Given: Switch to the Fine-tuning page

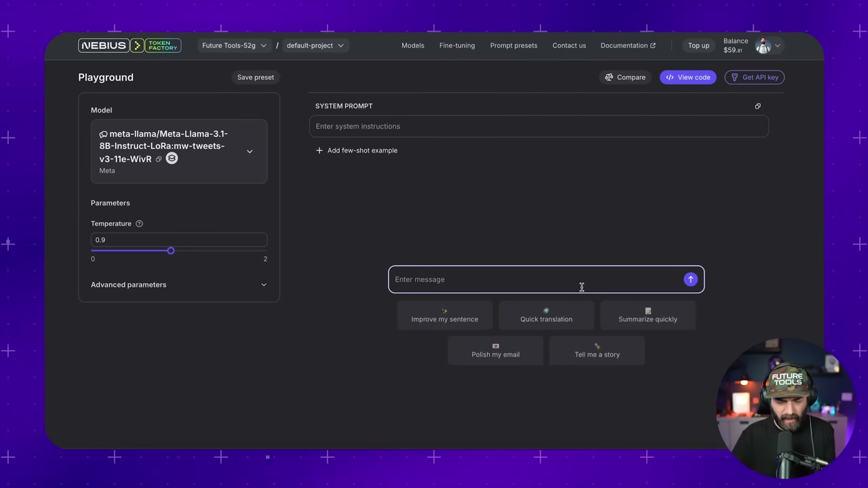Looking at the screenshot, I should coord(456,45).
